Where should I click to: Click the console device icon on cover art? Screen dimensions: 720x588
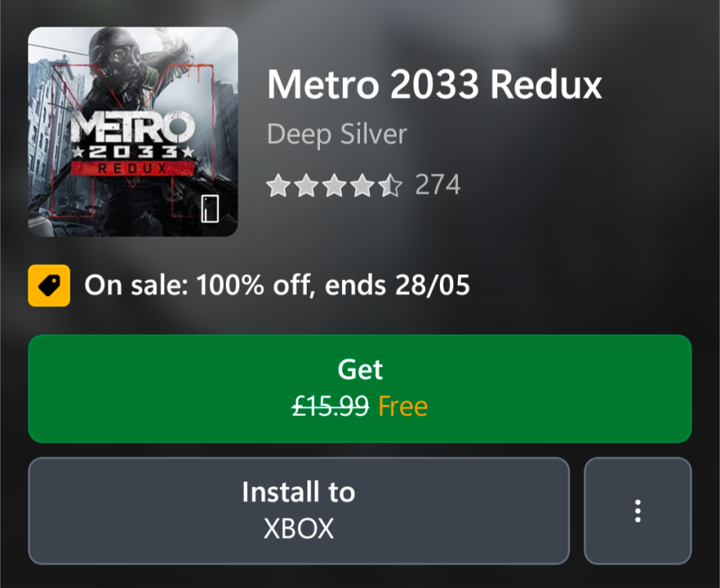[209, 209]
